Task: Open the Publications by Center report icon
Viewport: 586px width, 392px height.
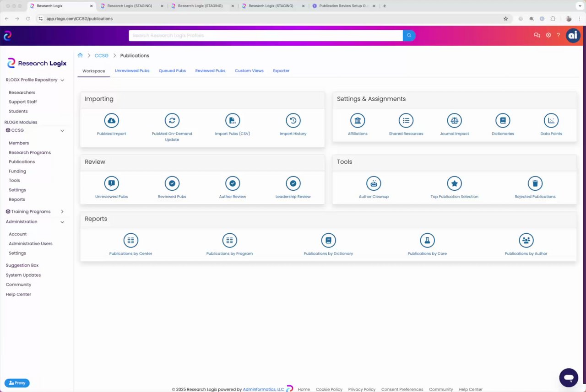Action: coord(130,240)
